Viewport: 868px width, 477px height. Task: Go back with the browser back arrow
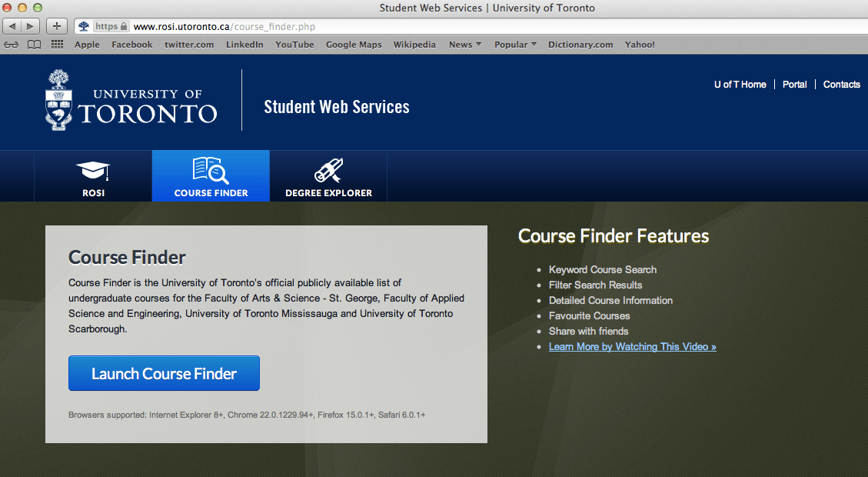12,26
